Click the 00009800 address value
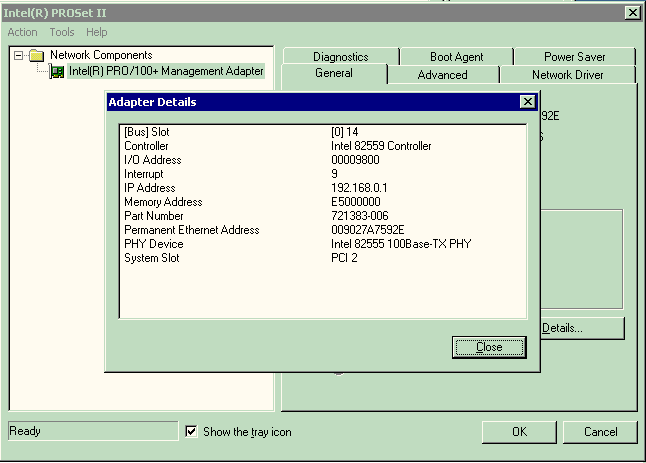646x463 pixels. click(x=355, y=160)
